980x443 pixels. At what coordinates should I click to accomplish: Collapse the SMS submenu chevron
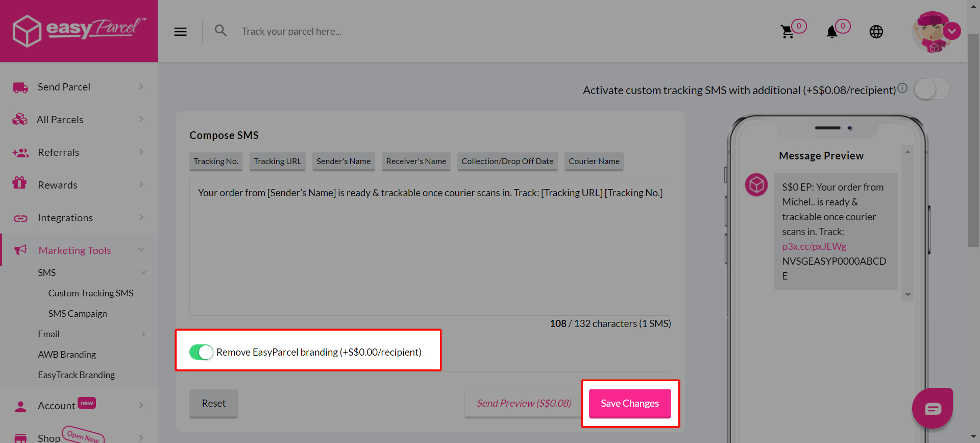(143, 272)
